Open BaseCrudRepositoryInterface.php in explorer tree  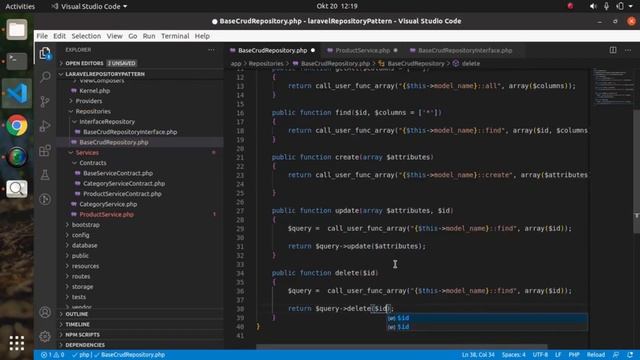[x=130, y=132]
